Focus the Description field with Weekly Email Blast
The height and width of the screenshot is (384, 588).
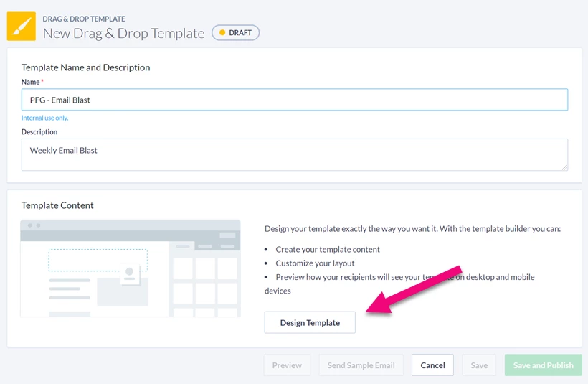(295, 154)
